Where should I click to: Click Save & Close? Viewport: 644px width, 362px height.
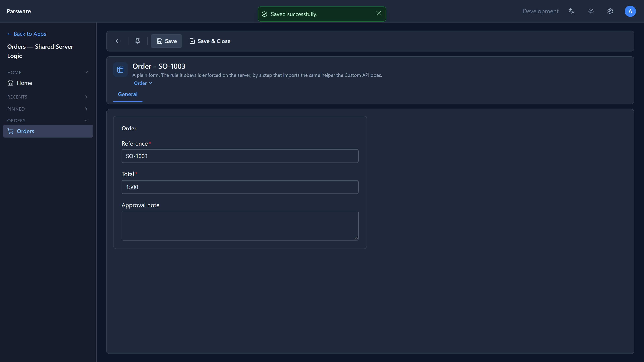[210, 41]
